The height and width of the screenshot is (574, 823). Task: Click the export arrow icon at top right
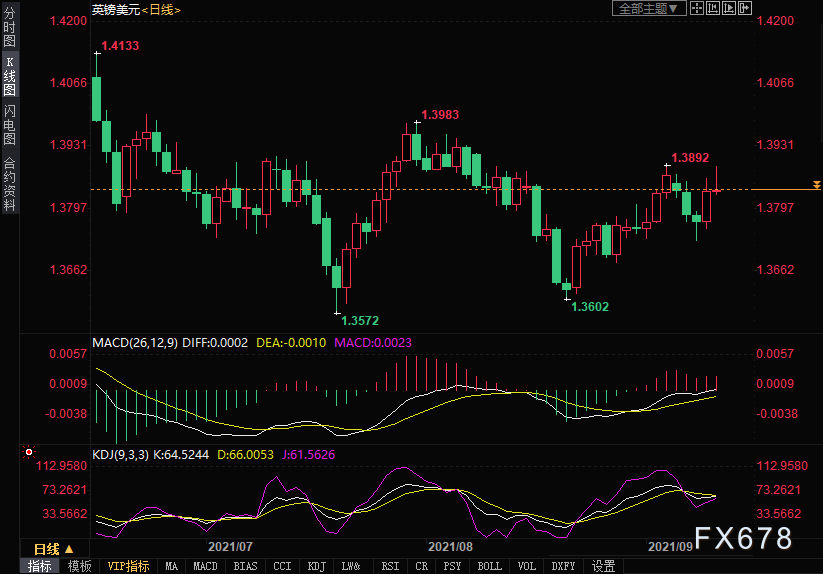[x=744, y=9]
